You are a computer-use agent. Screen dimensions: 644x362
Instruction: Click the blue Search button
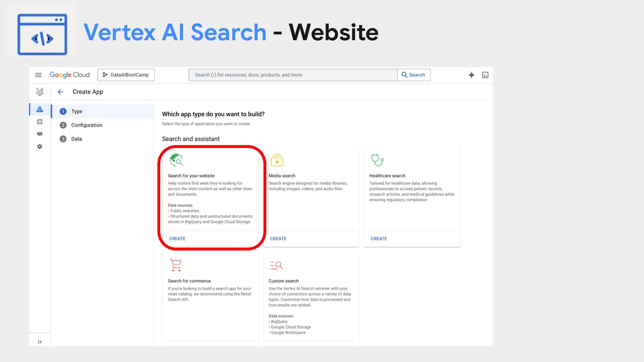(414, 75)
